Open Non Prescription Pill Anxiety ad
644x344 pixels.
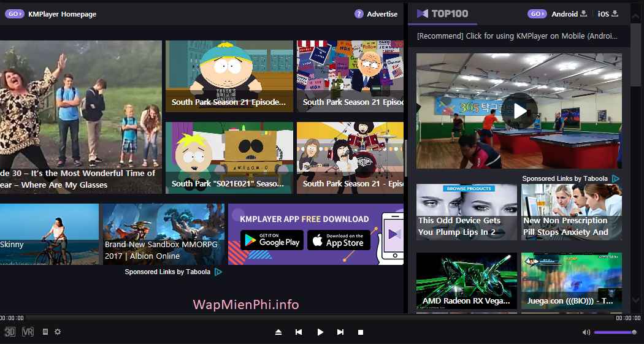point(571,212)
